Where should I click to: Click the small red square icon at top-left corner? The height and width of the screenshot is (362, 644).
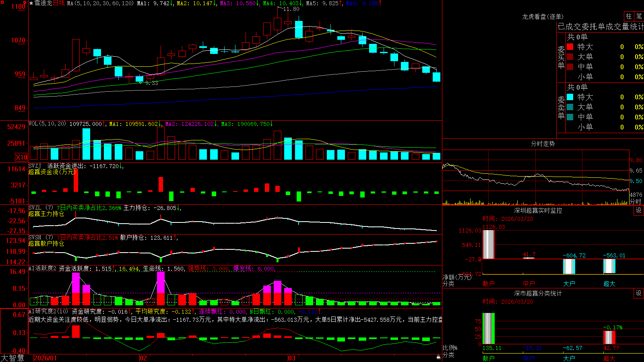[x=2, y=2]
